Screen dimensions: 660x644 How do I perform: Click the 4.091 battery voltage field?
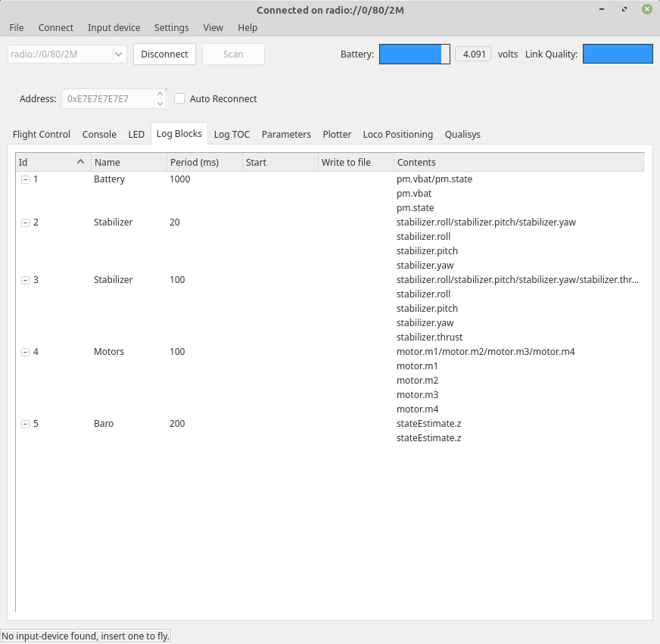(473, 54)
